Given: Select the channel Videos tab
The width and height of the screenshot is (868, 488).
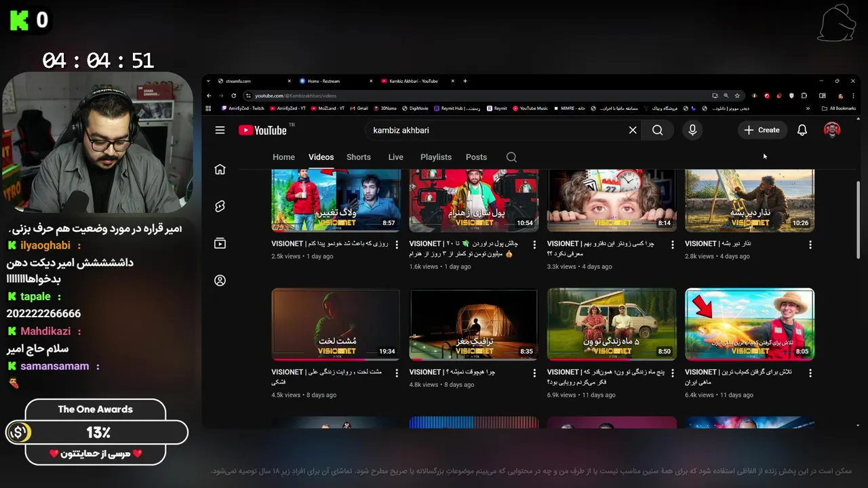Looking at the screenshot, I should (321, 157).
